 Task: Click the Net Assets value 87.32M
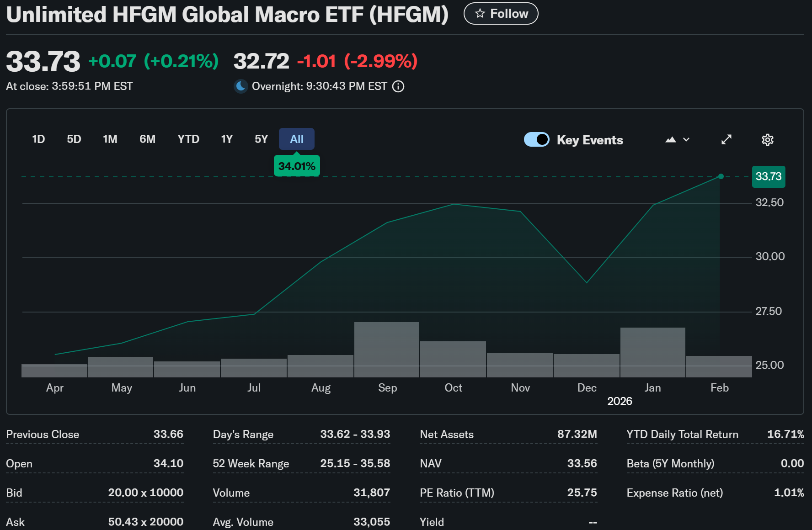tap(577, 434)
